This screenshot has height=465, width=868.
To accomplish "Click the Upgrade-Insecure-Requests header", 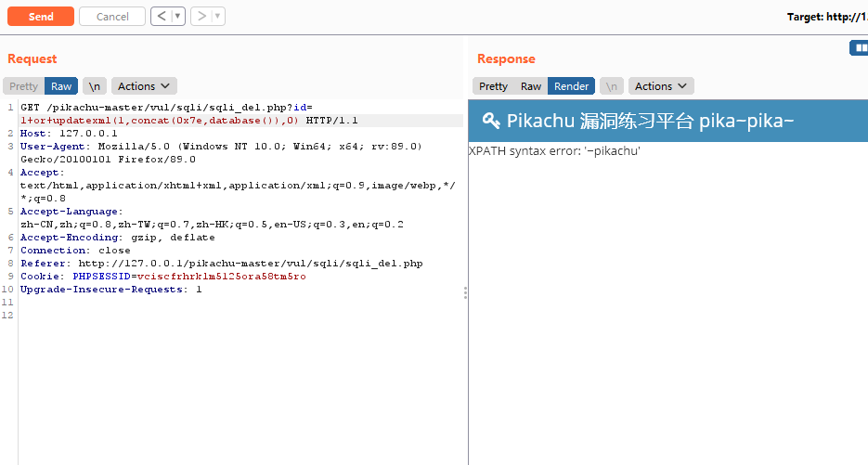I will 110,290.
